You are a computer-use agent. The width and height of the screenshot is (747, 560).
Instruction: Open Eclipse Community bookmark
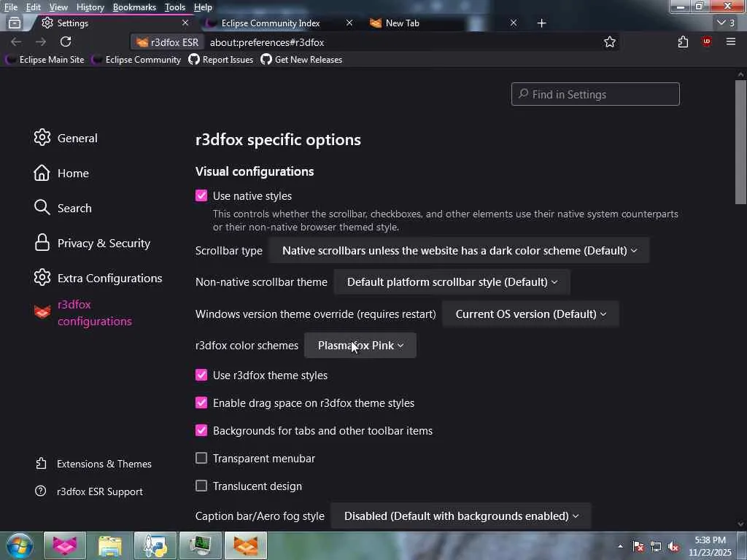[137, 60]
